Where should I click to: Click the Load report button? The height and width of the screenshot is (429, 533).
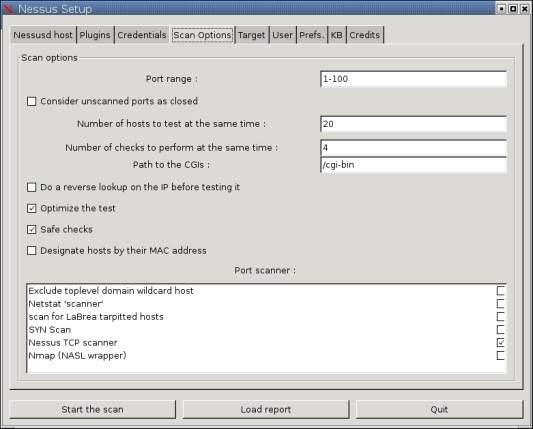pyautogui.click(x=266, y=409)
